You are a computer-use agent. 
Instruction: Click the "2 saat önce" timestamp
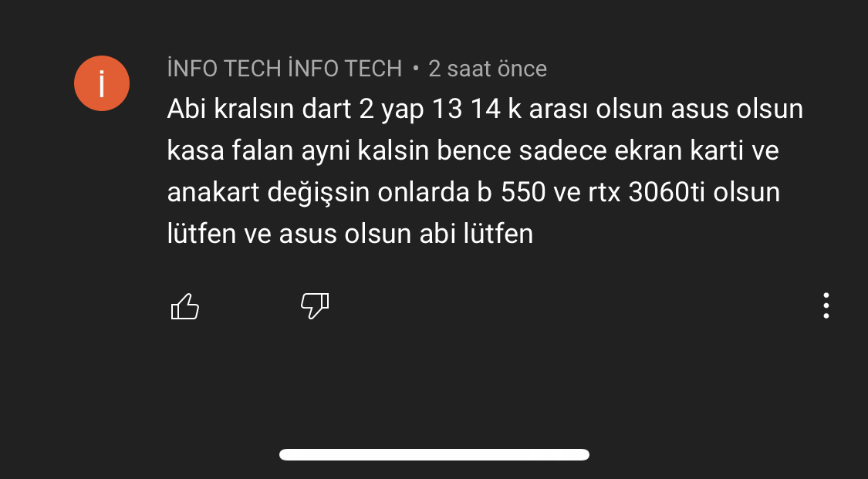[488, 69]
